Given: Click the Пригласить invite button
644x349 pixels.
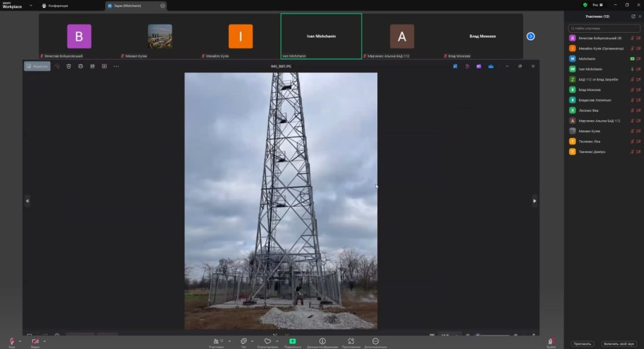Looking at the screenshot, I should (x=582, y=344).
